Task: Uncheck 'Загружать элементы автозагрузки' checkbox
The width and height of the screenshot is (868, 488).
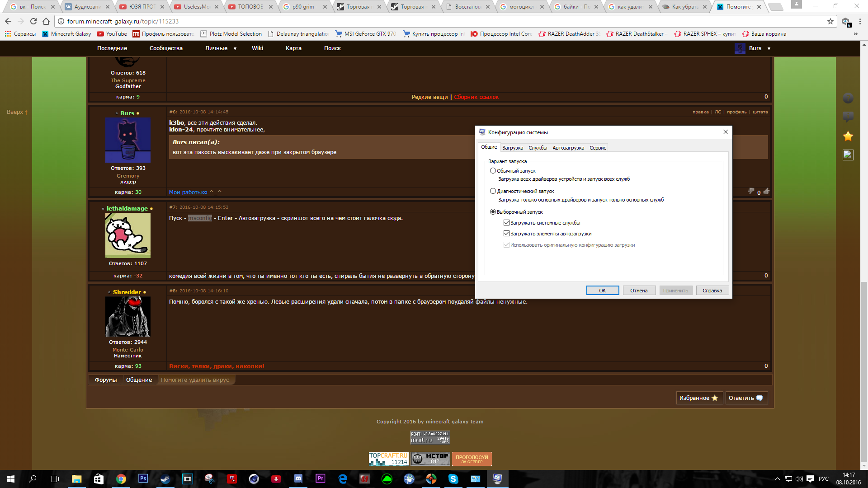Action: click(506, 234)
